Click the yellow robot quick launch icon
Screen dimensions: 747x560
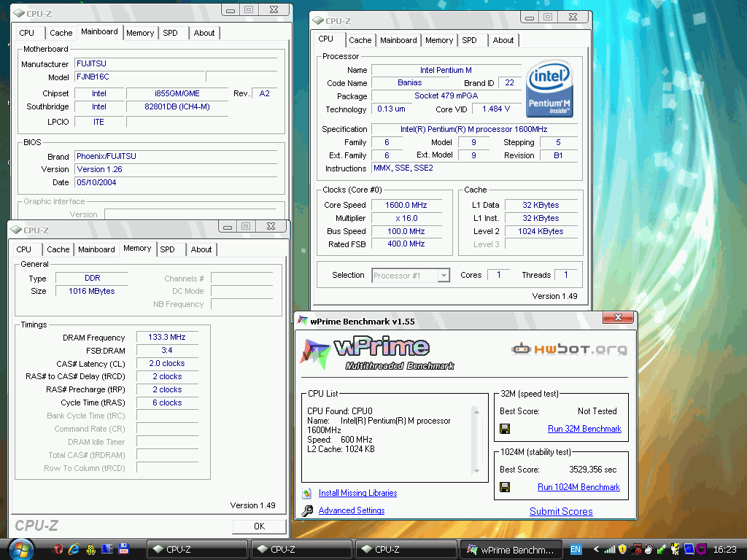pyautogui.click(x=90, y=549)
